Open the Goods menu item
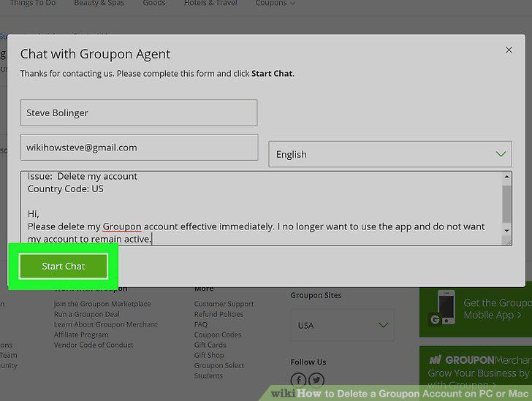Image resolution: width=532 pixels, height=401 pixels. point(154,3)
